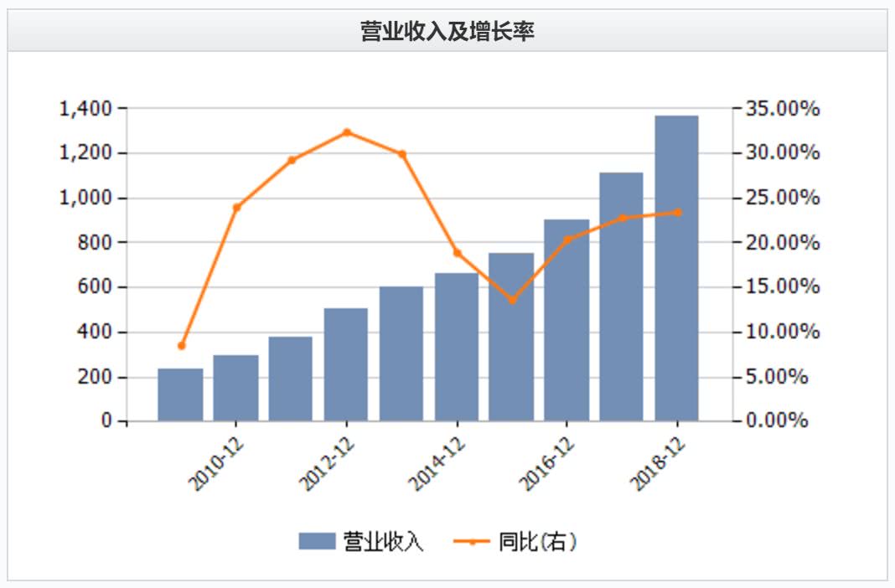Click the 营业收入 legend label text

pyautogui.click(x=383, y=541)
